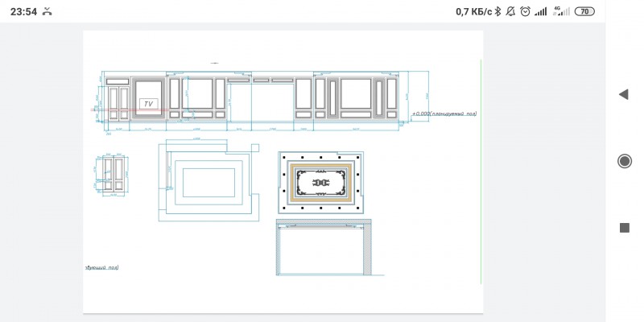Tap the battery indicator showing 70

[584, 11]
